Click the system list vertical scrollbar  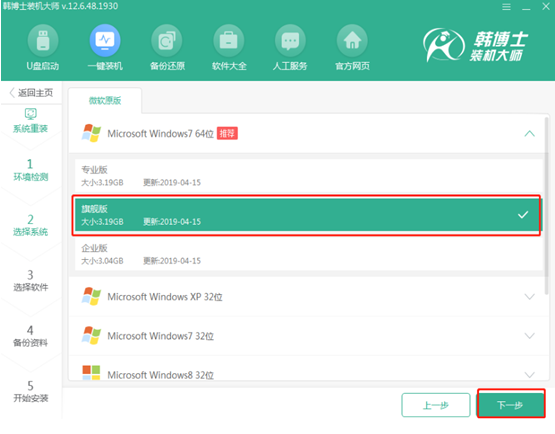pos(547,205)
